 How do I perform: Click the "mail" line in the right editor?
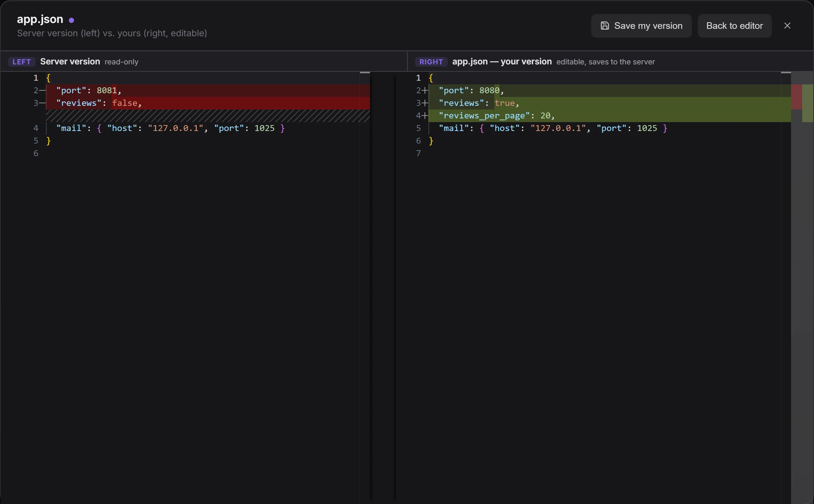[x=610, y=128]
